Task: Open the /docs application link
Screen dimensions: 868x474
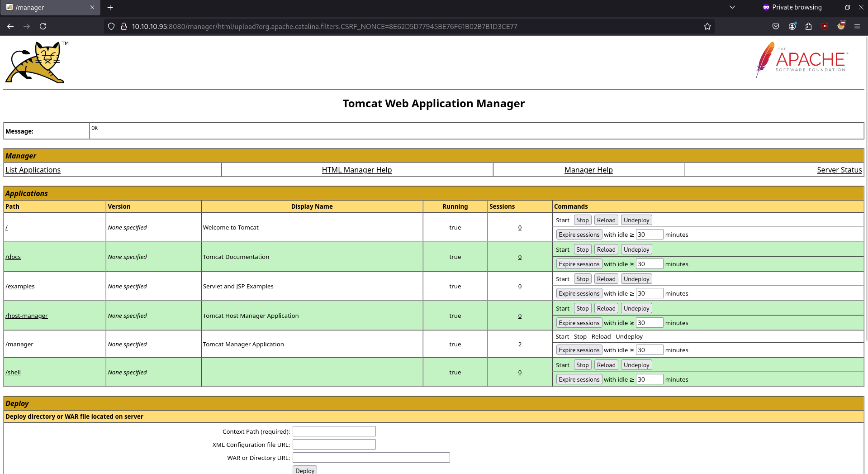Action: (x=13, y=257)
